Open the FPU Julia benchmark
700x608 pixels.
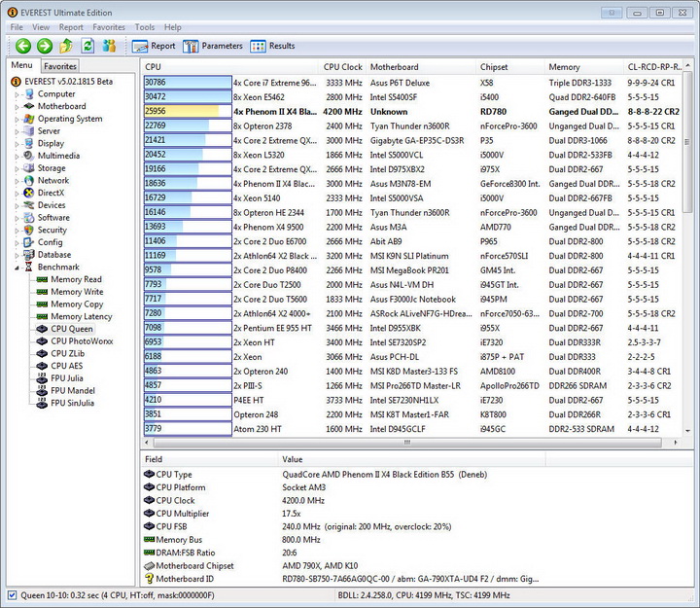(x=67, y=378)
